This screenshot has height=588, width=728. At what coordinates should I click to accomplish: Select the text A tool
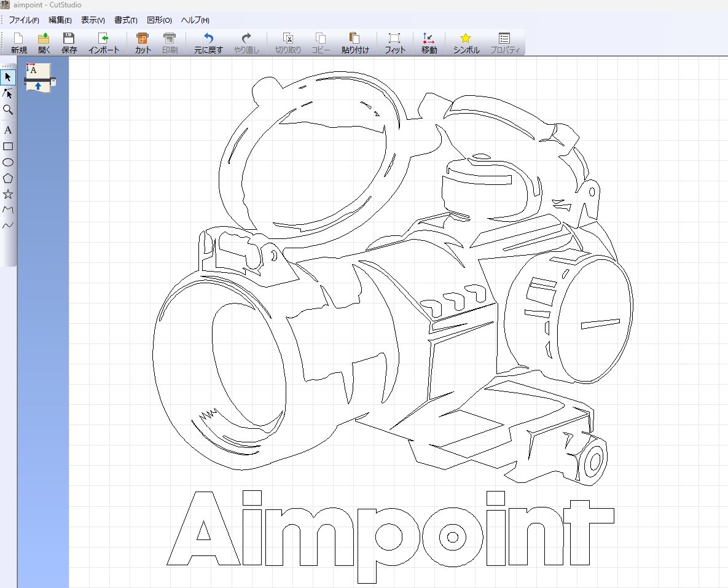coord(8,130)
